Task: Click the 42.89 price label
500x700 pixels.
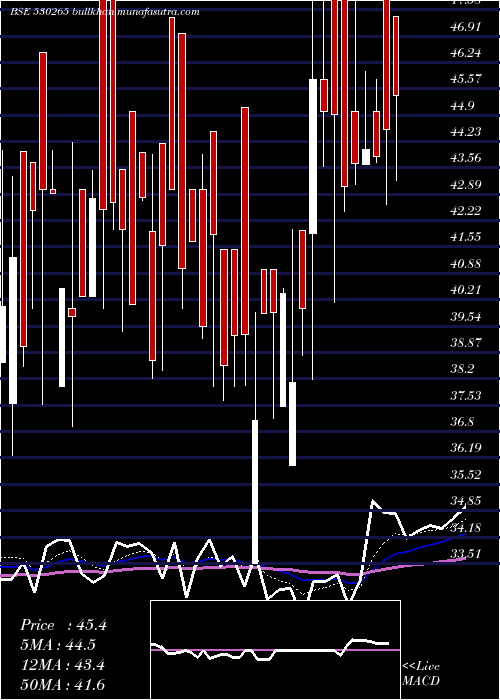Action: [x=466, y=184]
